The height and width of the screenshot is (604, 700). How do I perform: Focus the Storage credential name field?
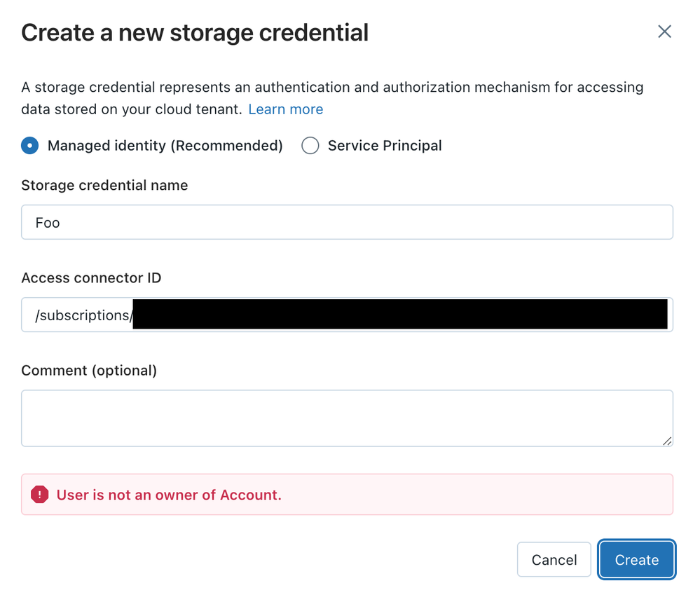coord(347,222)
